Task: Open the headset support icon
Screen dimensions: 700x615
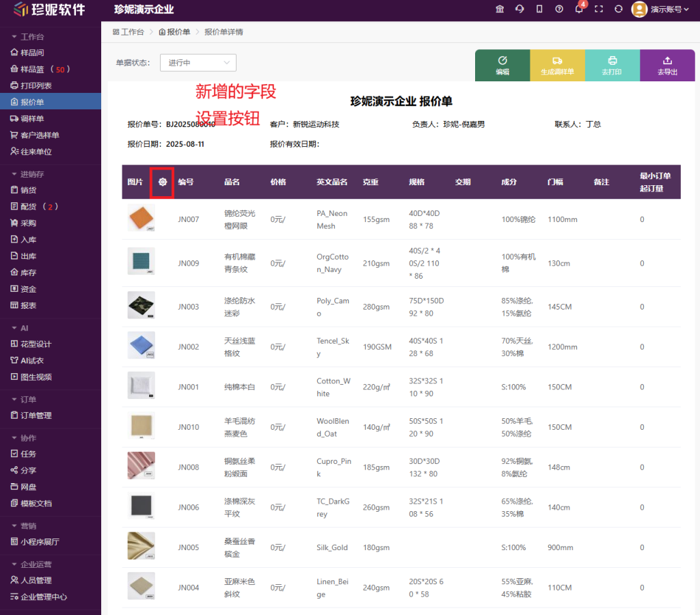Action: point(519,10)
